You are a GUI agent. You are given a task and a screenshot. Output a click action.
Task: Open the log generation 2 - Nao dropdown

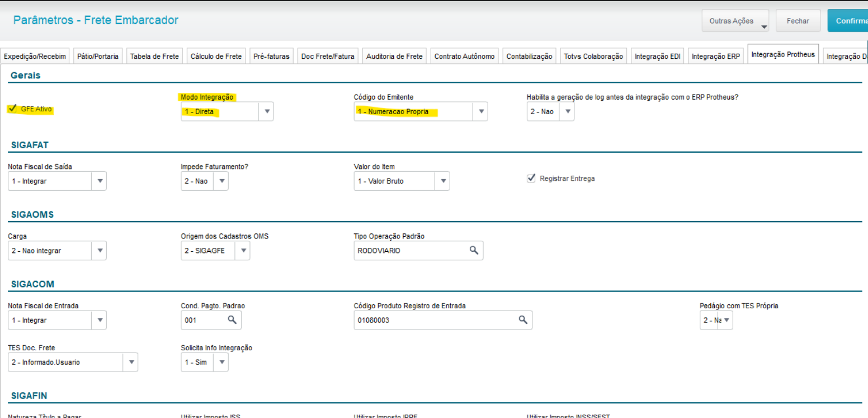pyautogui.click(x=567, y=111)
